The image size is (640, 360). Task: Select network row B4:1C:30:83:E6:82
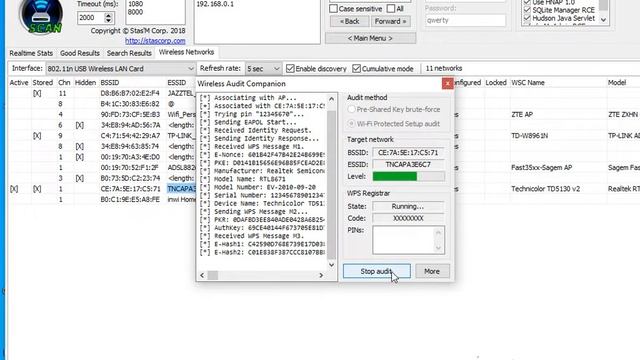pos(130,104)
